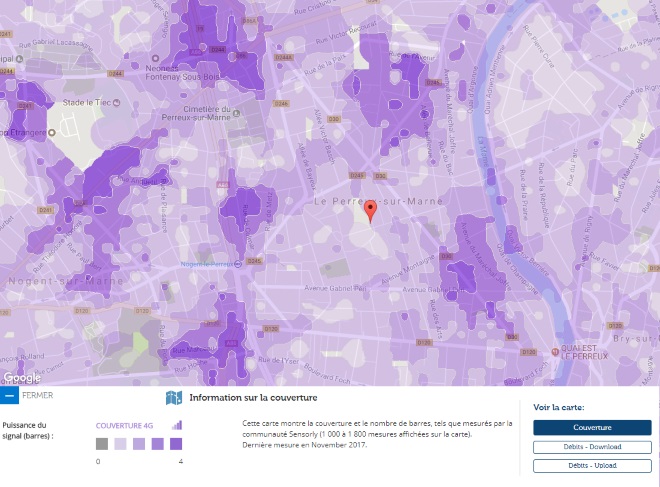Image resolution: width=660 pixels, height=487 pixels.
Task: Click the Rue Victor Recourat street label
Action: tap(346, 32)
